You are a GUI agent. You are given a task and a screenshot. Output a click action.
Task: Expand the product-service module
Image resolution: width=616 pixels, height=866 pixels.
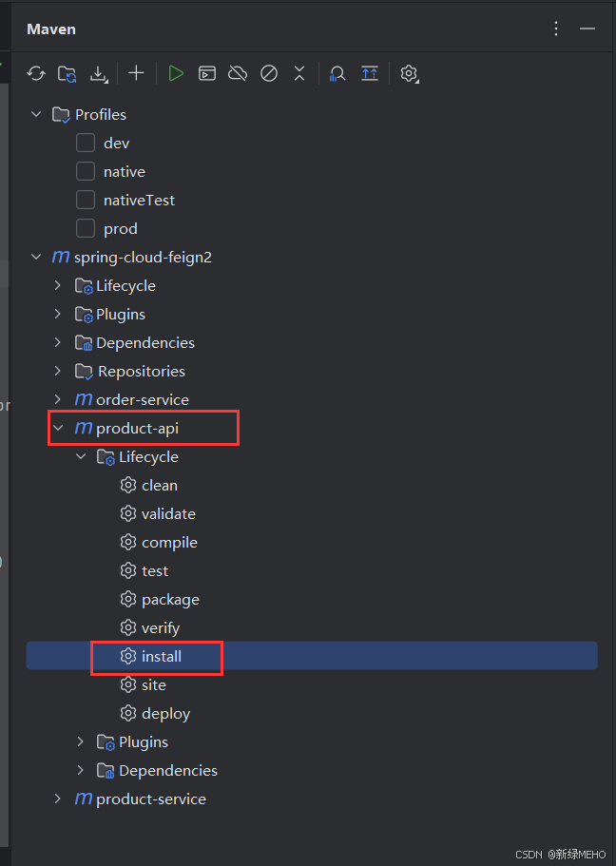(x=57, y=799)
